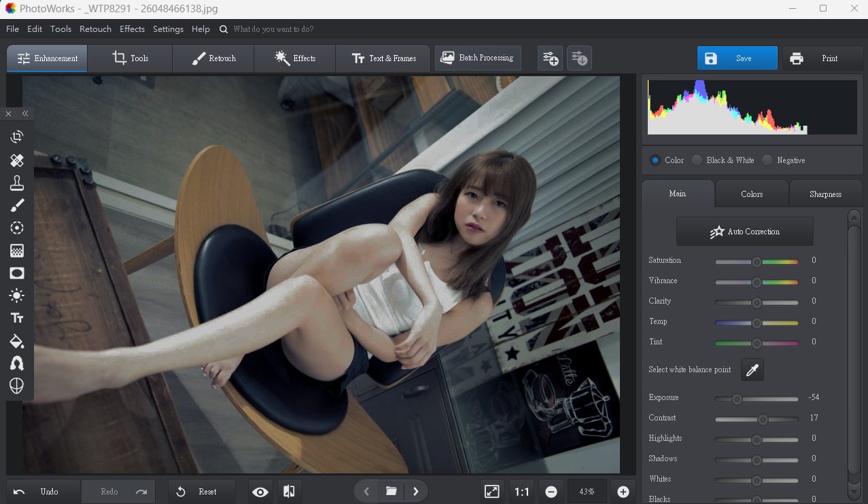The image size is (868, 504).
Task: Click the Contrast slider handle
Action: (763, 419)
